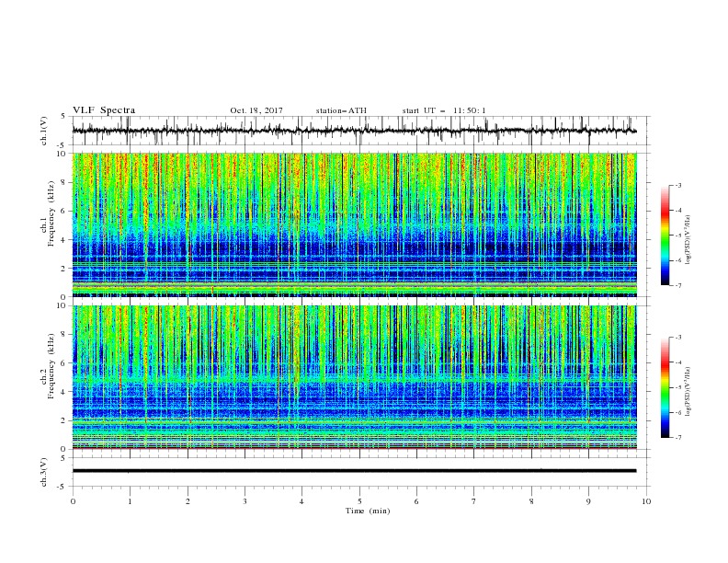Screen dimensions: 728x563
Task: Click the "VLF Spectra" plot title
Action: coord(104,110)
